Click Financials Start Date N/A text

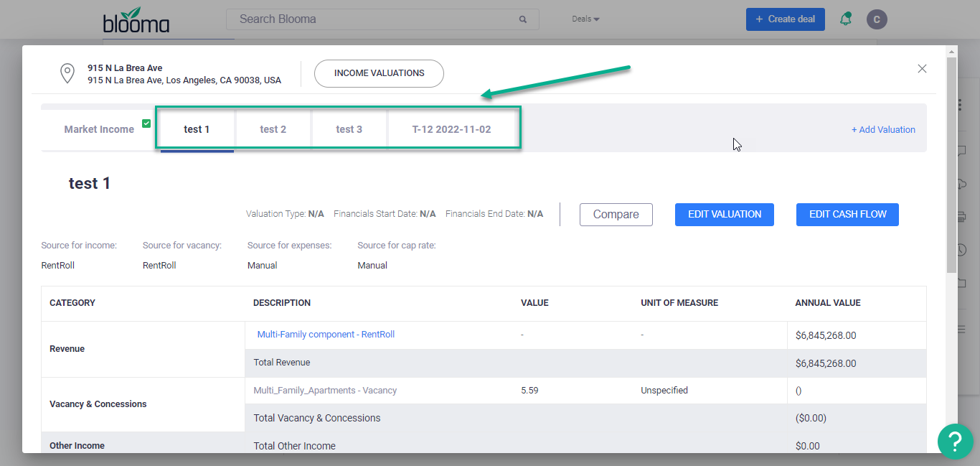(x=385, y=214)
